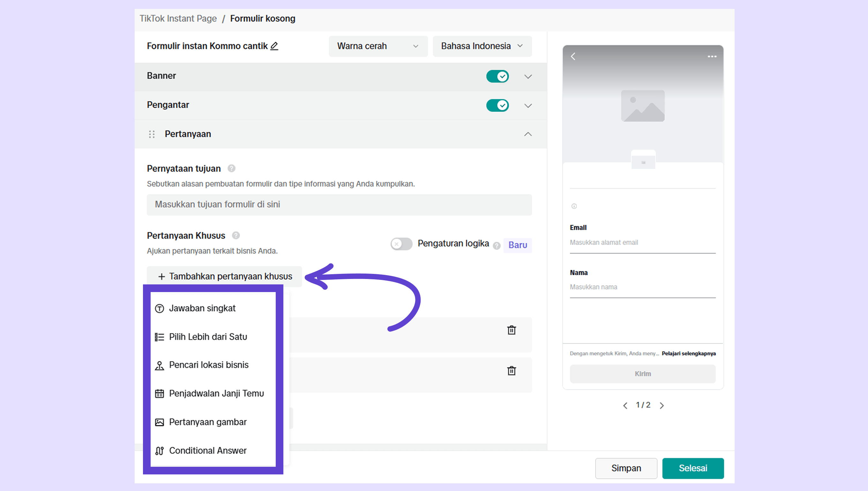Click the Kirim button in preview
Image resolution: width=868 pixels, height=491 pixels.
pos(643,374)
